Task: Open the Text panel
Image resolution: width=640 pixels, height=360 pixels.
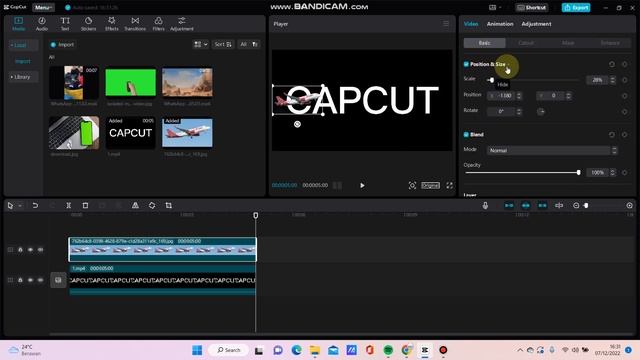Action: pyautogui.click(x=65, y=24)
